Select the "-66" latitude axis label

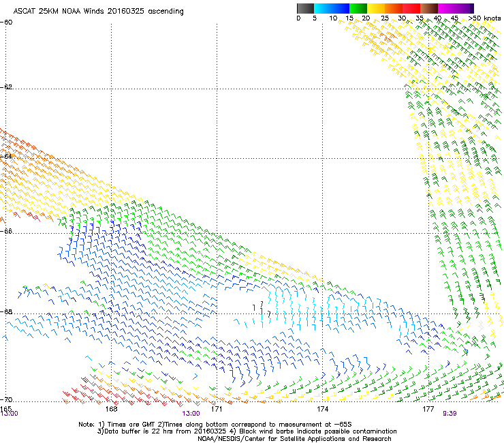pos(6,231)
